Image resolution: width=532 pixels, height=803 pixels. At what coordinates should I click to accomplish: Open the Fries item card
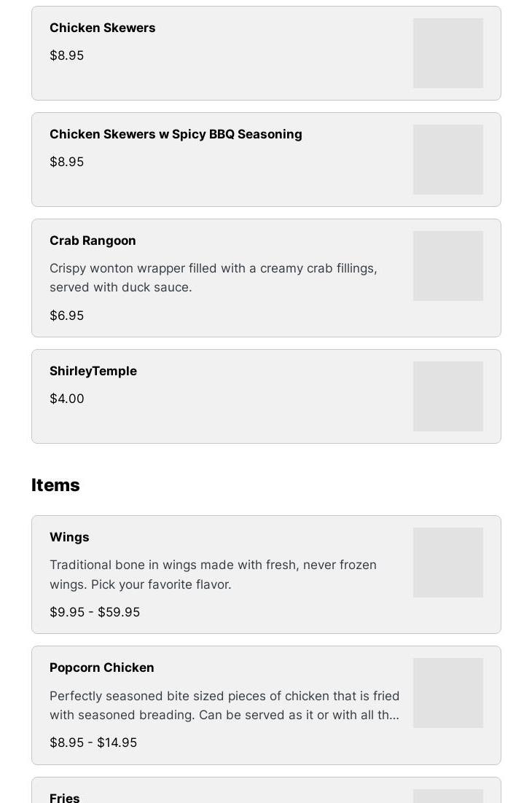266,790
